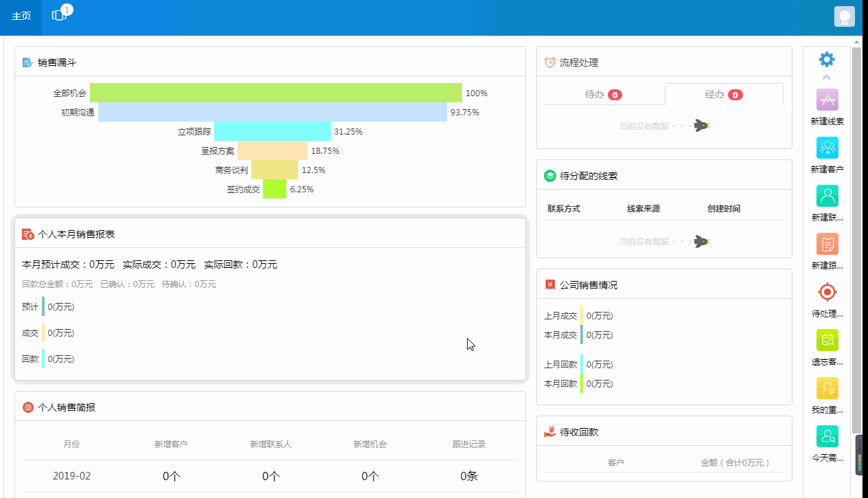
Task: Switch to the 主页 tab
Action: click(x=21, y=16)
